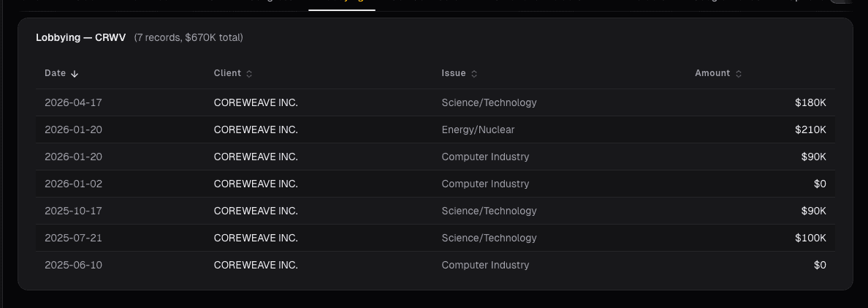Select the 2025-06-10 date cell

(x=73, y=266)
